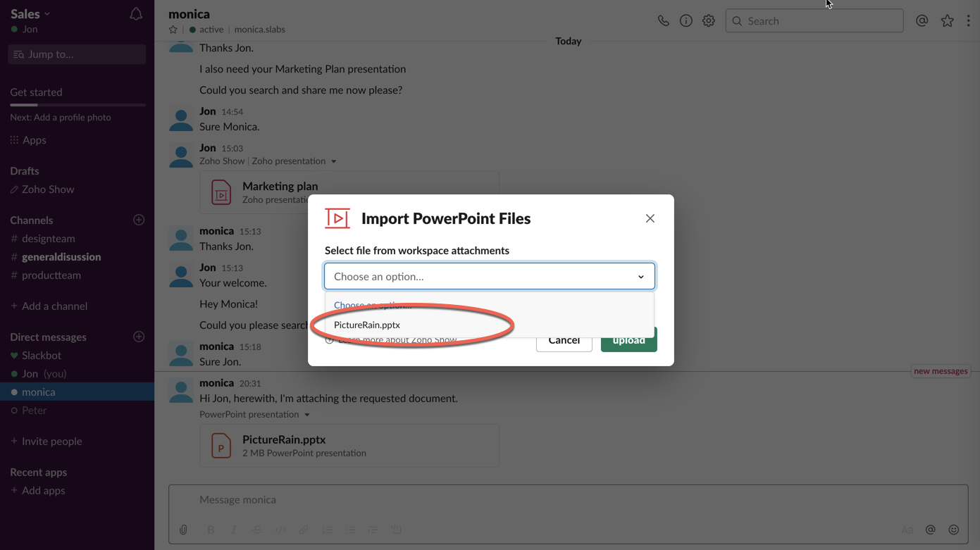
Task: Insert a code block in composer
Action: [x=396, y=530]
